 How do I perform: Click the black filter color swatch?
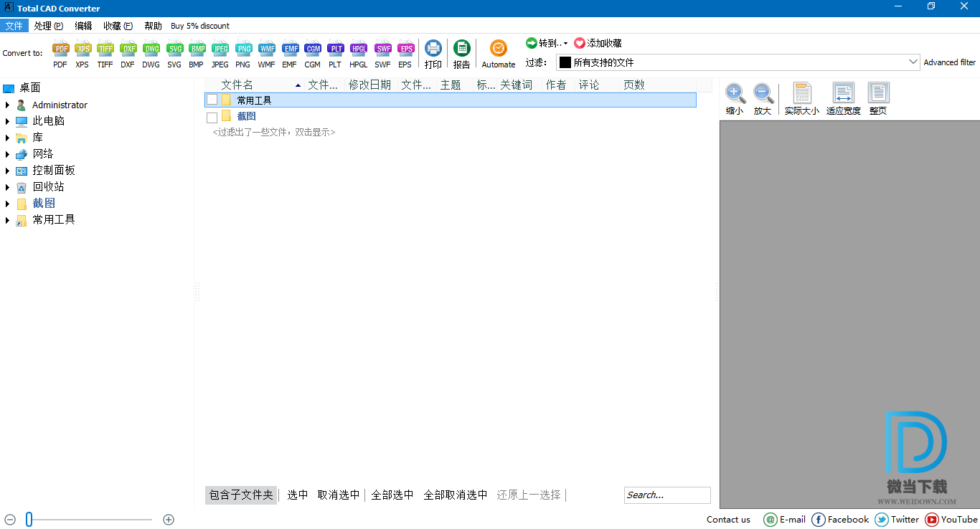click(565, 62)
